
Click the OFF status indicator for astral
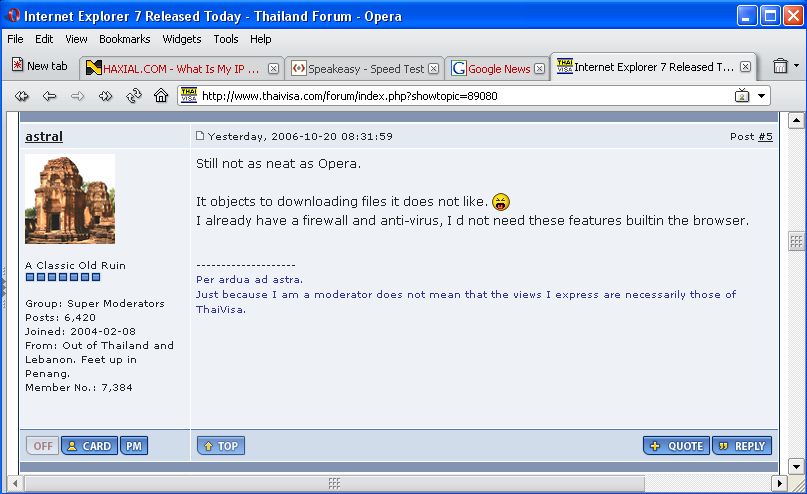42,446
